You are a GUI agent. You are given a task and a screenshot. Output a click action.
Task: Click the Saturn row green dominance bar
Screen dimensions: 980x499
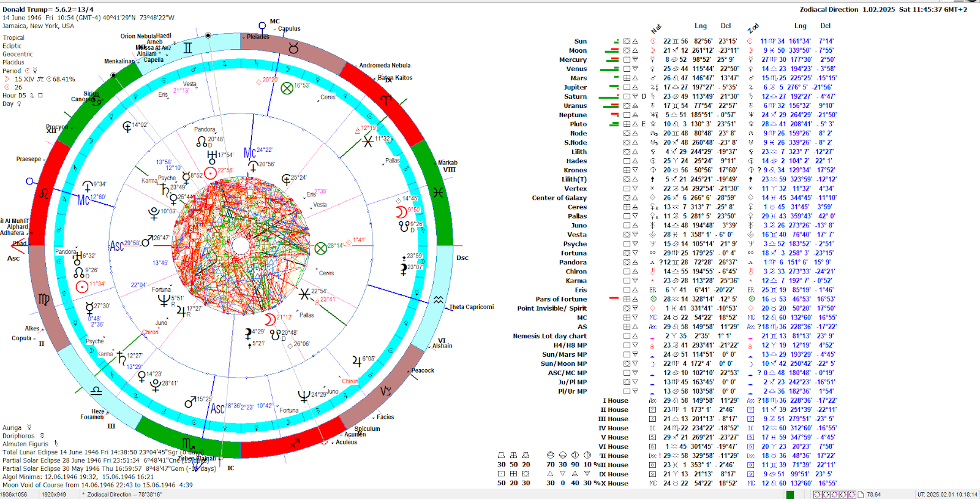tap(608, 97)
